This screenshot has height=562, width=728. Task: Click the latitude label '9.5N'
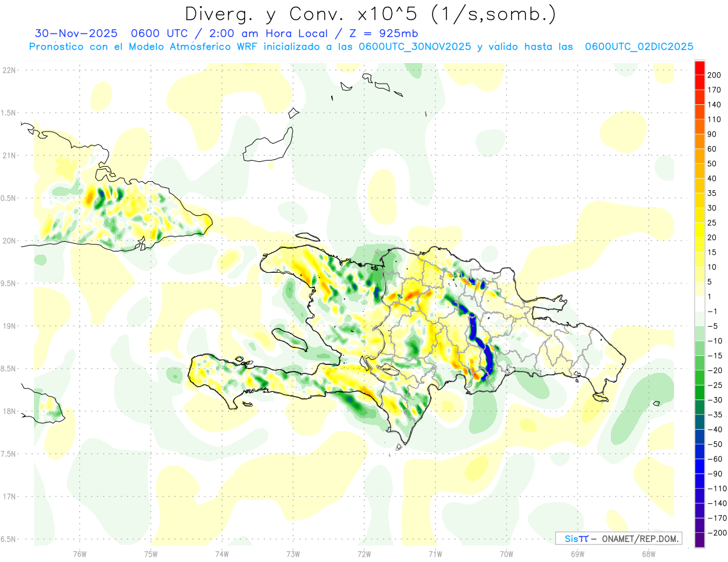pos(8,283)
